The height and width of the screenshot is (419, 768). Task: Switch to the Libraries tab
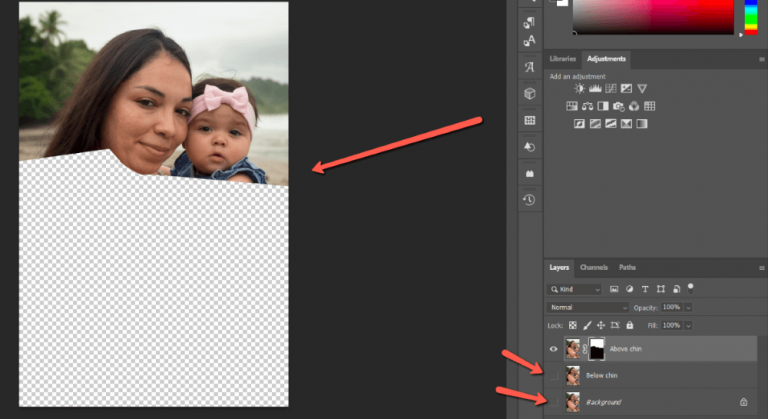tap(563, 59)
